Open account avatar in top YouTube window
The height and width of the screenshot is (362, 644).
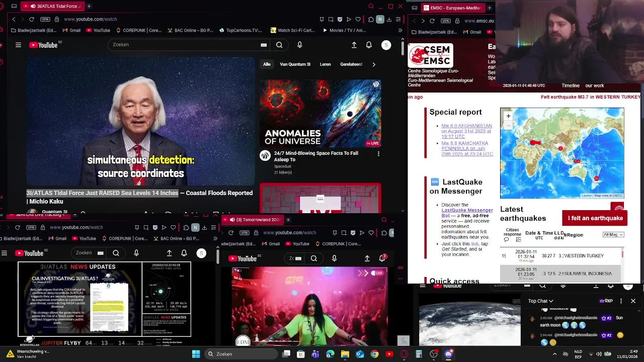(386, 45)
